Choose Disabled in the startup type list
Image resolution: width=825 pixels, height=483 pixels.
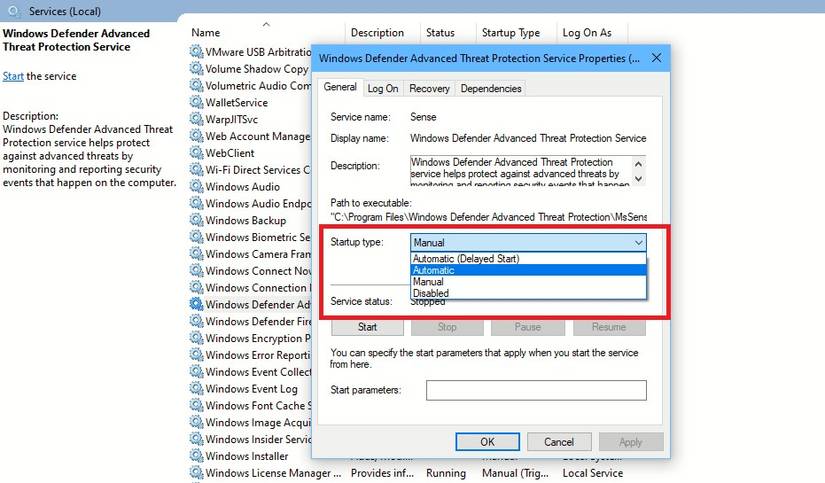(x=528, y=293)
